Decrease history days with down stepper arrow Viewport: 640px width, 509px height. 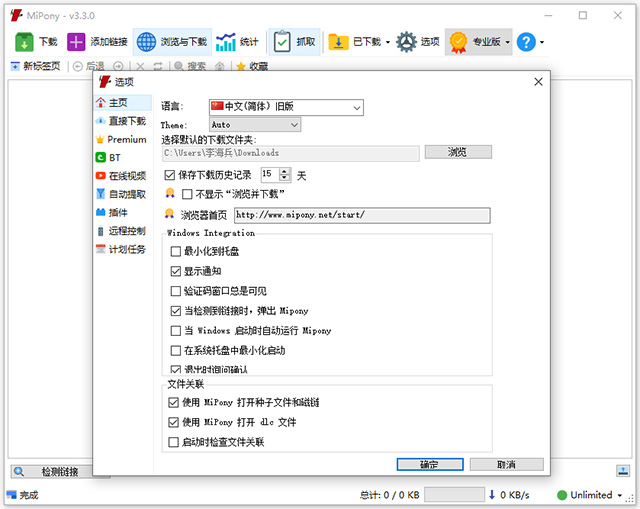click(x=284, y=178)
